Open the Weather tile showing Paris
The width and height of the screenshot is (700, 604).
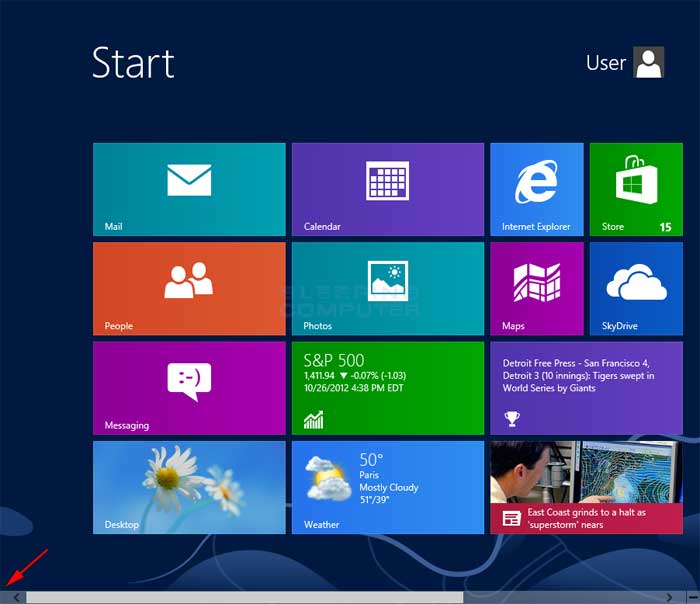tap(388, 487)
